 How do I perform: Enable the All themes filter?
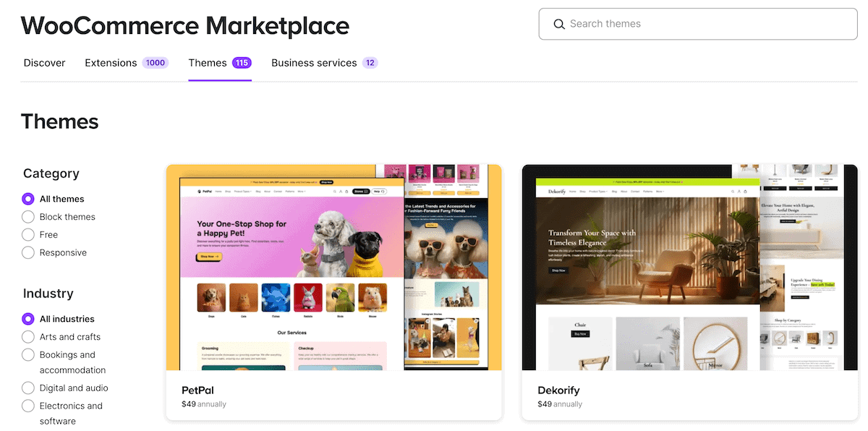pyautogui.click(x=27, y=198)
